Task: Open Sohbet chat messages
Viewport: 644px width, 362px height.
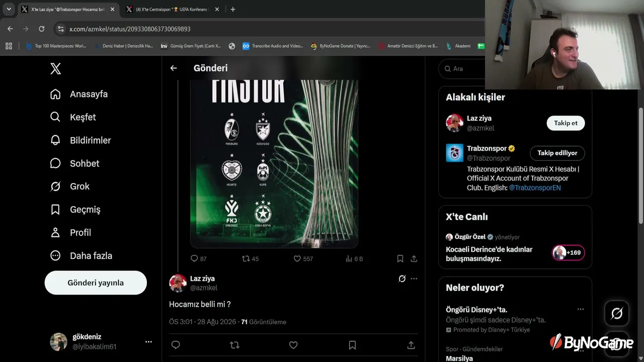Action: [74, 163]
